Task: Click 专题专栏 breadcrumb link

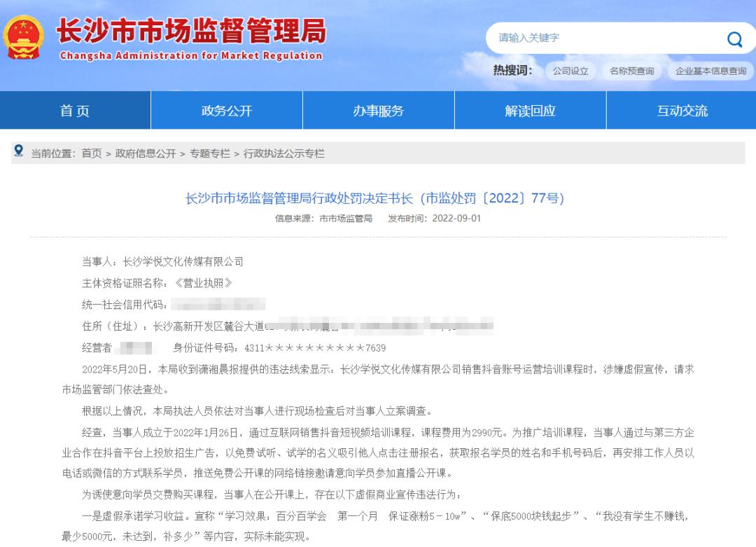Action: pos(210,153)
